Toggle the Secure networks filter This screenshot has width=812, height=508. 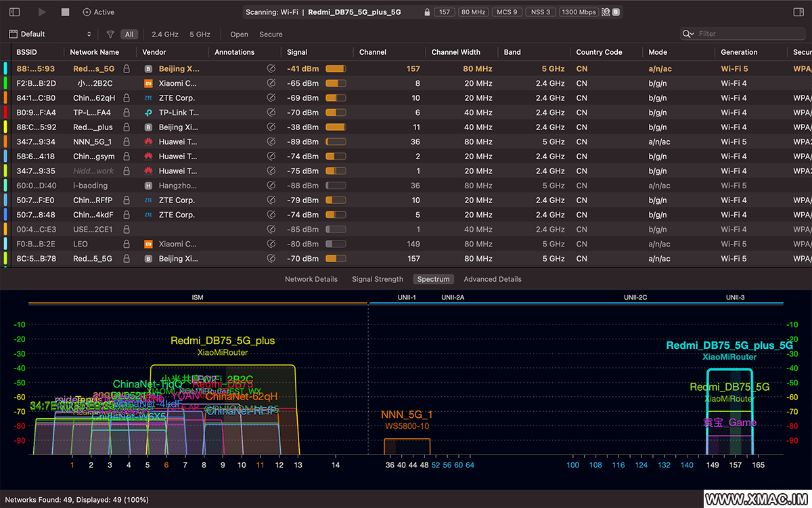pyautogui.click(x=271, y=34)
